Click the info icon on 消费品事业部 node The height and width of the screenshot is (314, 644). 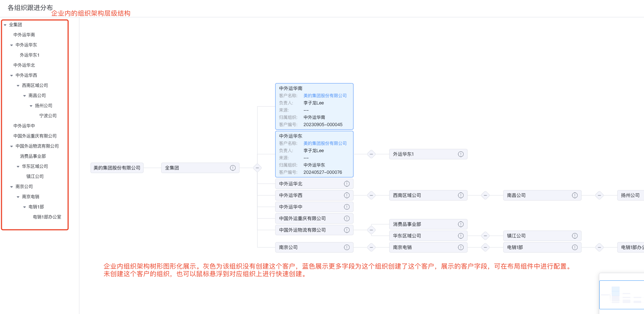coord(461,224)
